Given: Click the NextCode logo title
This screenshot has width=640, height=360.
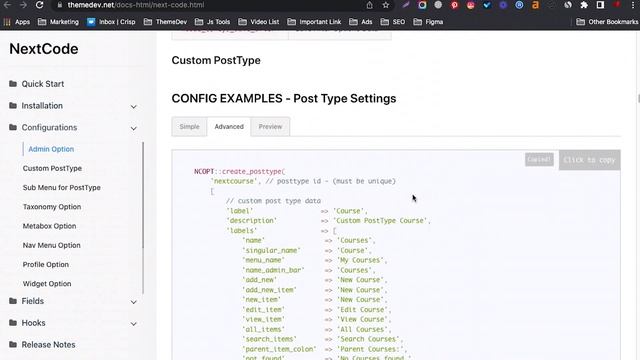Looking at the screenshot, I should (x=44, y=49).
